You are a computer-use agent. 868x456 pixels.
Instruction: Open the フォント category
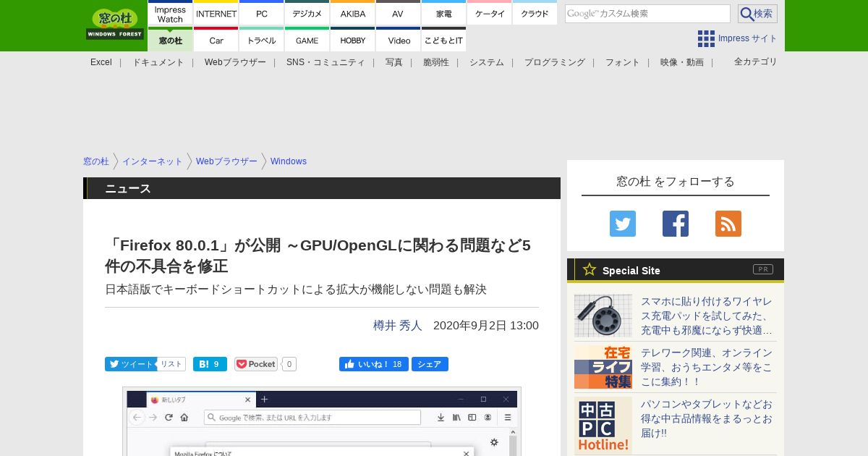coord(623,62)
